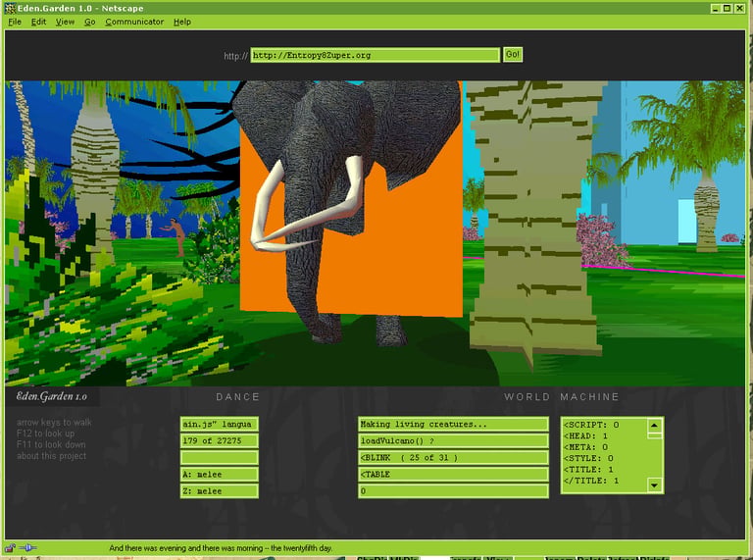Click the Netscape title bar icon

coord(10,8)
